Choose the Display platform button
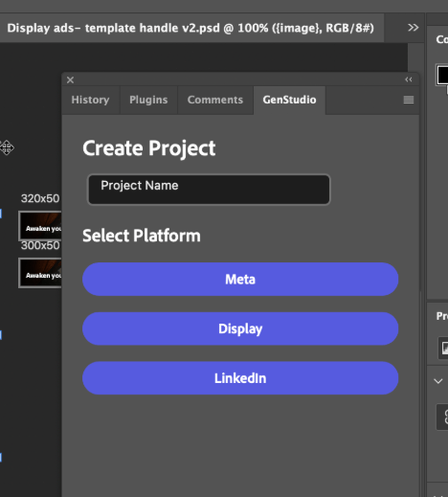The image size is (448, 497). click(240, 328)
